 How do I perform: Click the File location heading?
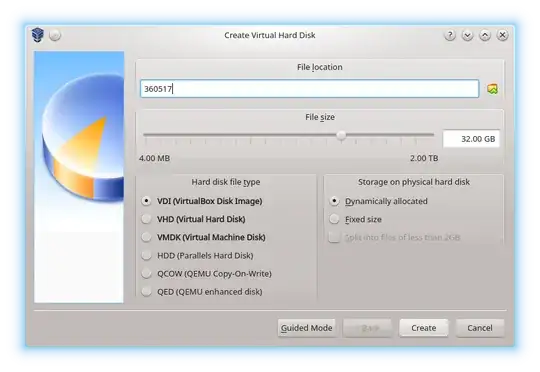[x=320, y=67]
